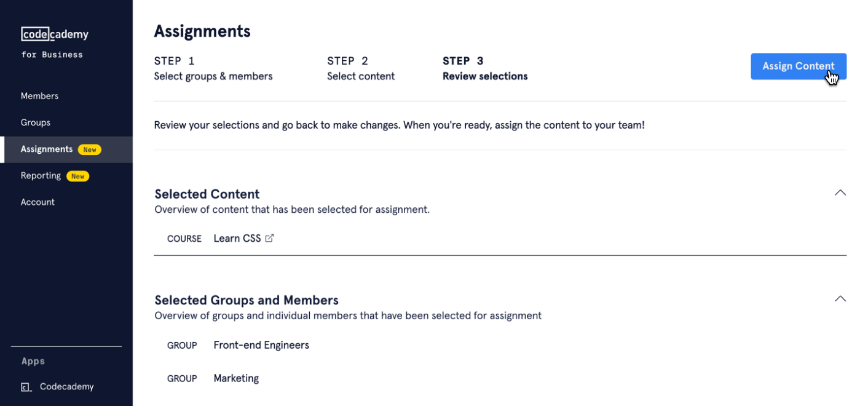Viewport: 868px width, 406px height.
Task: Return to Step 2 Select content
Action: click(361, 69)
